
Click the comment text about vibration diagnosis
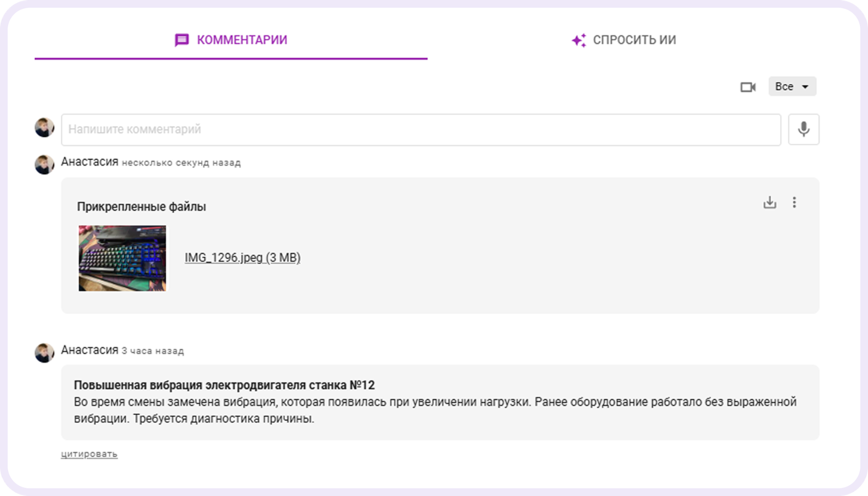pos(435,410)
